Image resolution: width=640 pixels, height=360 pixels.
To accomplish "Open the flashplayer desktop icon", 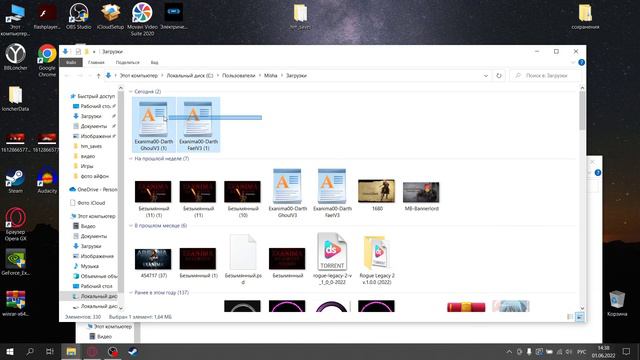I will pos(47,16).
